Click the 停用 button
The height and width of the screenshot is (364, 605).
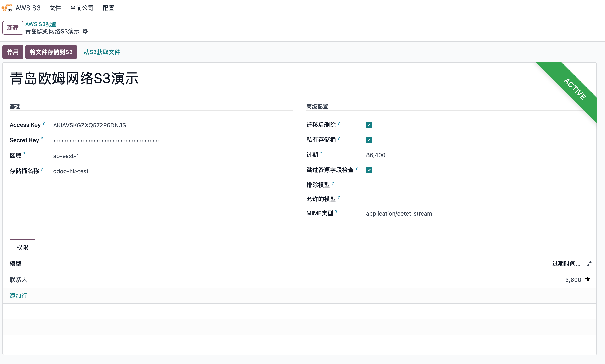tap(13, 52)
